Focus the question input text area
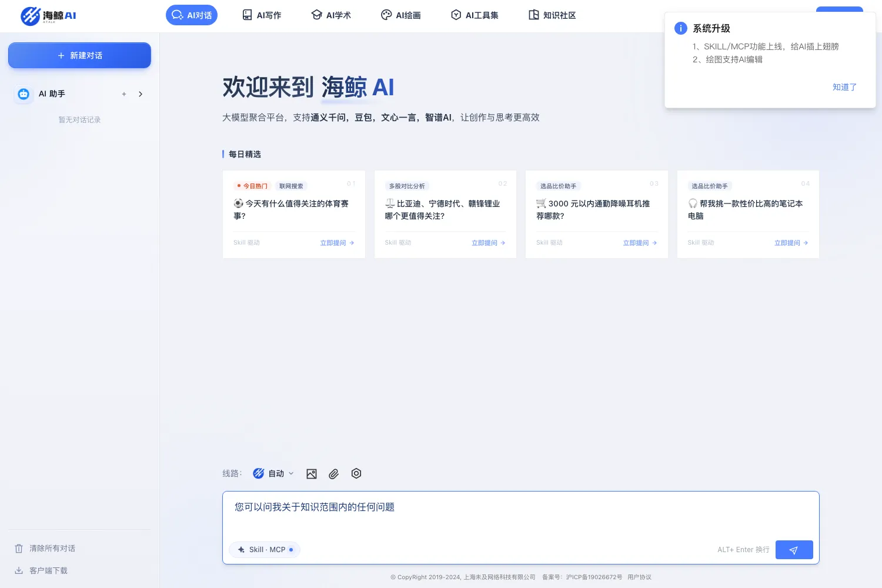Viewport: 882px width, 588px height. pyautogui.click(x=520, y=514)
